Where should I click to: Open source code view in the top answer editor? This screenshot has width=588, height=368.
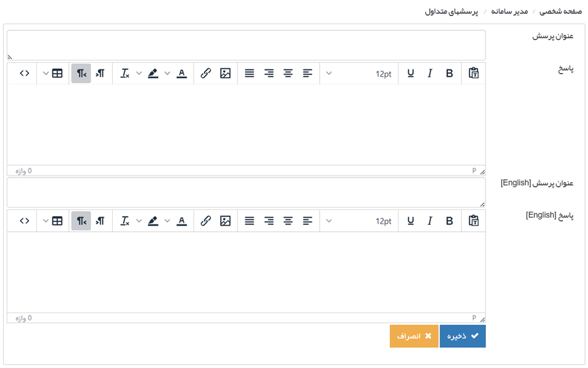click(24, 74)
